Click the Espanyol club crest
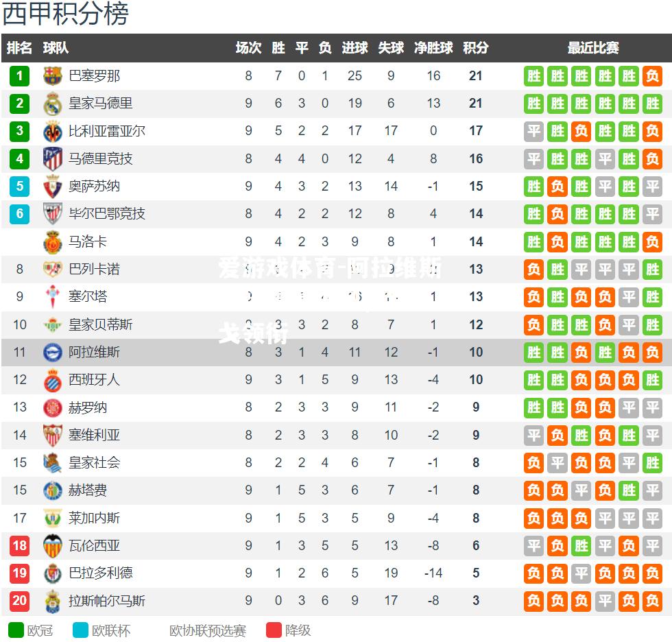This screenshot has width=672, height=642. [52, 380]
